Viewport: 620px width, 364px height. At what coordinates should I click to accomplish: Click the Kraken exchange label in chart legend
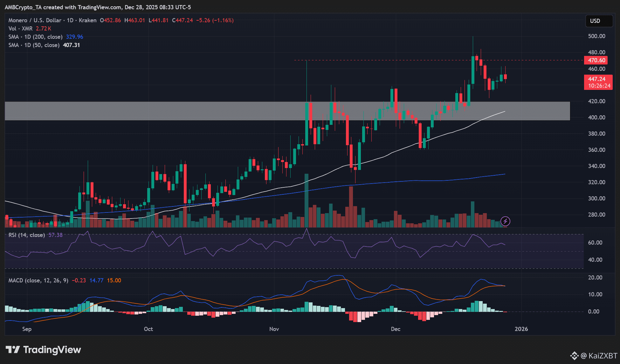87,20
